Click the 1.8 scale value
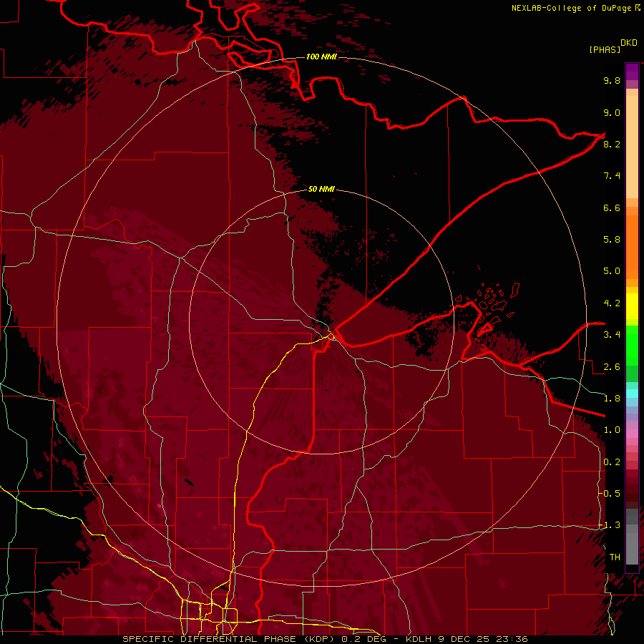 click(x=612, y=399)
